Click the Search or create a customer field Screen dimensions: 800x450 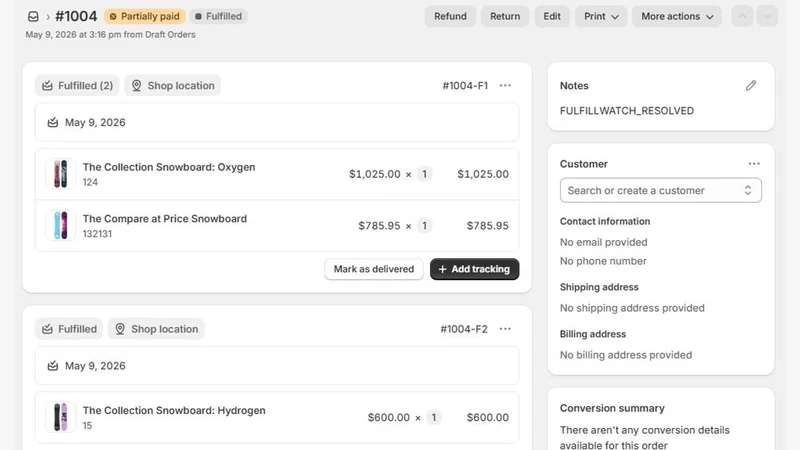(661, 190)
